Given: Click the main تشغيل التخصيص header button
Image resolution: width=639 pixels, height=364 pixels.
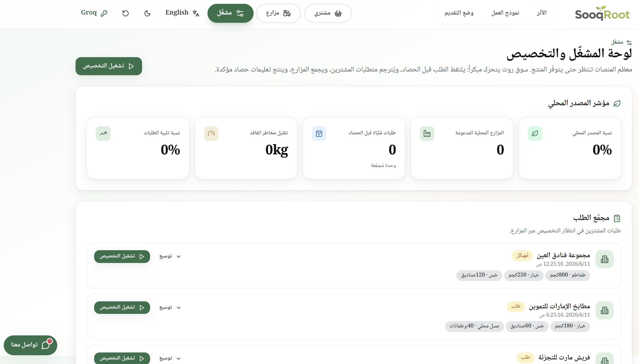Looking at the screenshot, I should coord(109,66).
